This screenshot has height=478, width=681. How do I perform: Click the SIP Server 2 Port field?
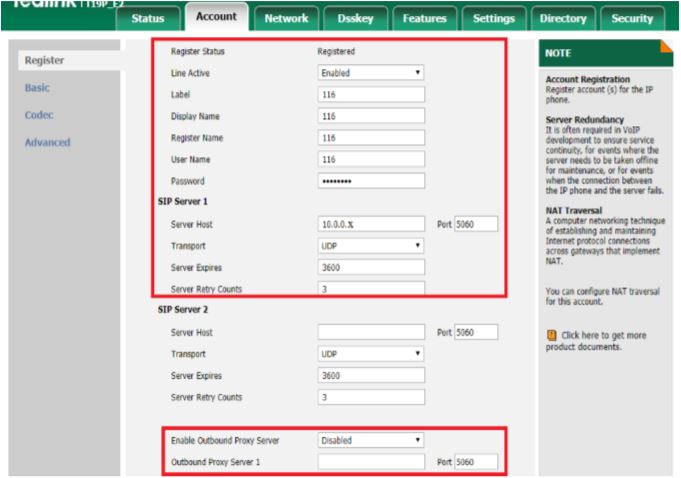(x=475, y=332)
